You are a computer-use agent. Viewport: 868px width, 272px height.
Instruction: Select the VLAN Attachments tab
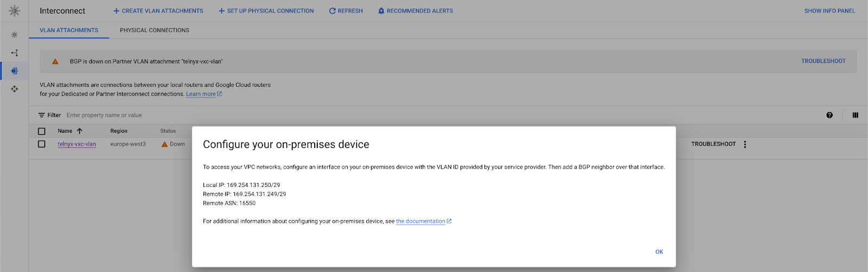click(x=69, y=30)
